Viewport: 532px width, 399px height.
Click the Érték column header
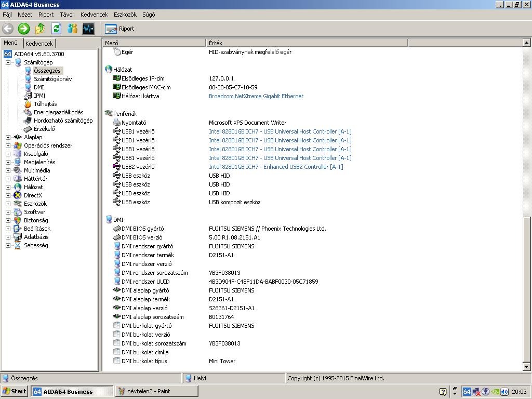[x=307, y=43]
